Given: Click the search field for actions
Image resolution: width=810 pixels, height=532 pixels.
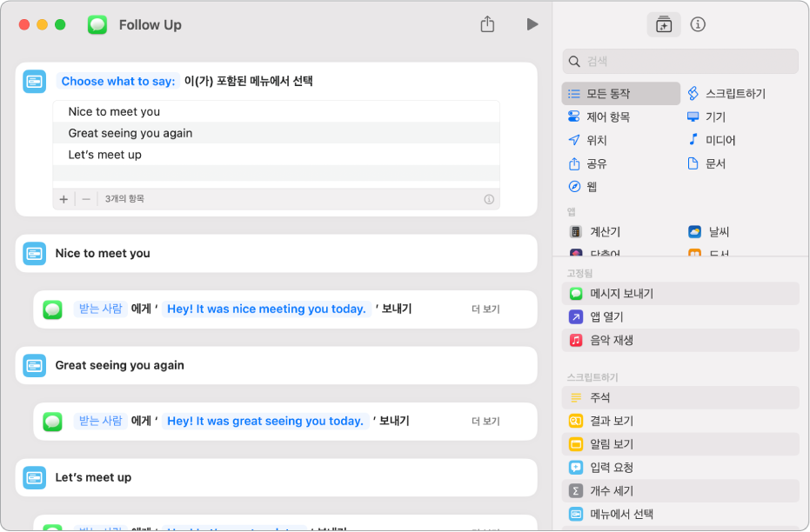Looking at the screenshot, I should coord(680,62).
